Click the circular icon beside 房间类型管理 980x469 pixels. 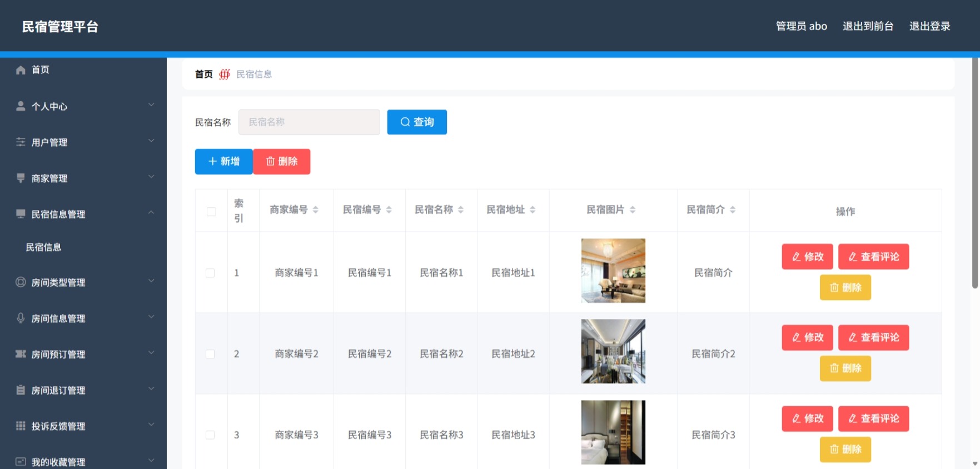[x=21, y=282]
